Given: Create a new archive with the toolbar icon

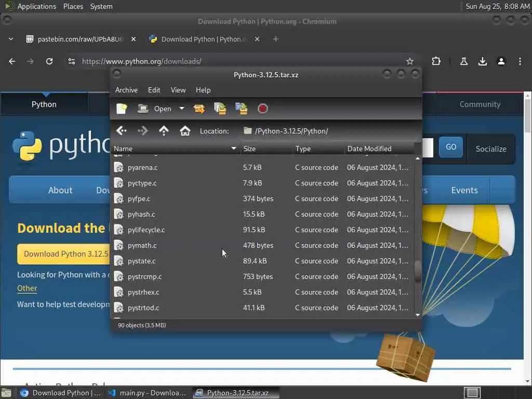Looking at the screenshot, I should pos(122,109).
